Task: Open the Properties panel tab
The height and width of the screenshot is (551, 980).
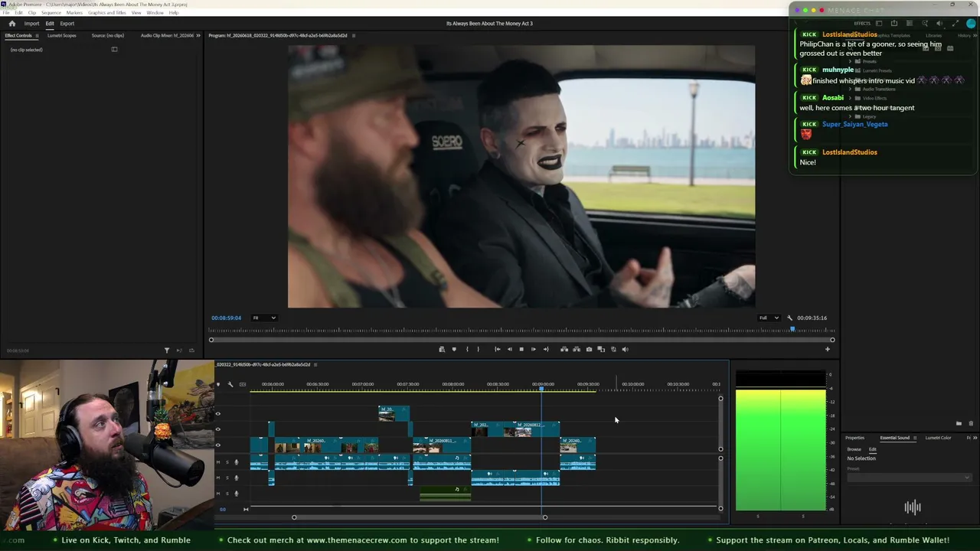Action: [x=854, y=438]
